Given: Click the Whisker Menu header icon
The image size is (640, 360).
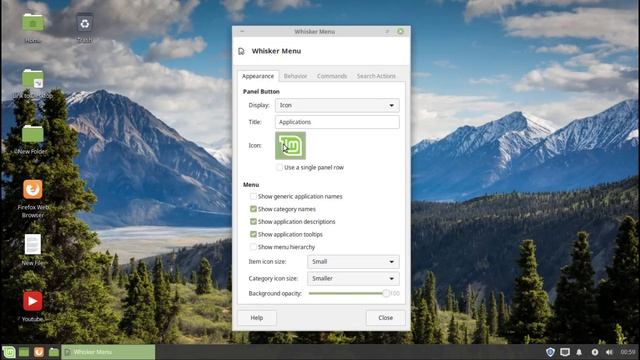Looking at the screenshot, I should (241, 51).
